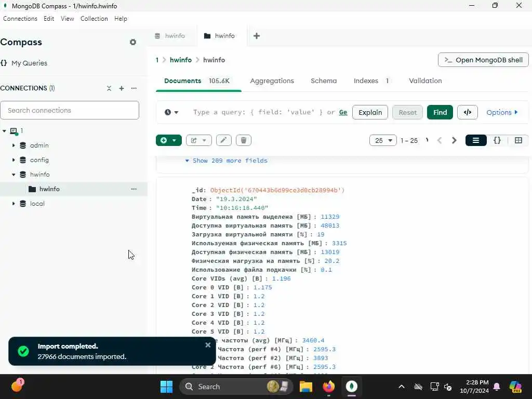Viewport: 532px width, 399px height.
Task: Switch to first hwinfo database tab
Action: (x=172, y=36)
